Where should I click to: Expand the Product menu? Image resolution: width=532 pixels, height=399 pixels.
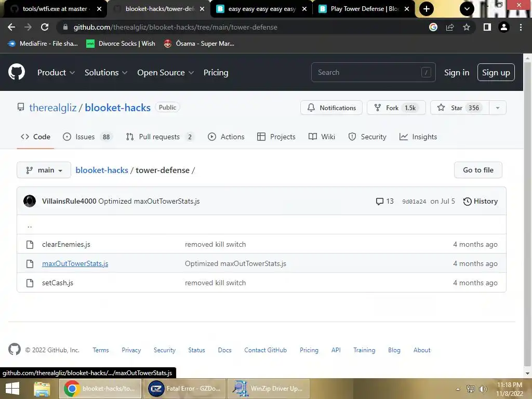[x=56, y=73]
